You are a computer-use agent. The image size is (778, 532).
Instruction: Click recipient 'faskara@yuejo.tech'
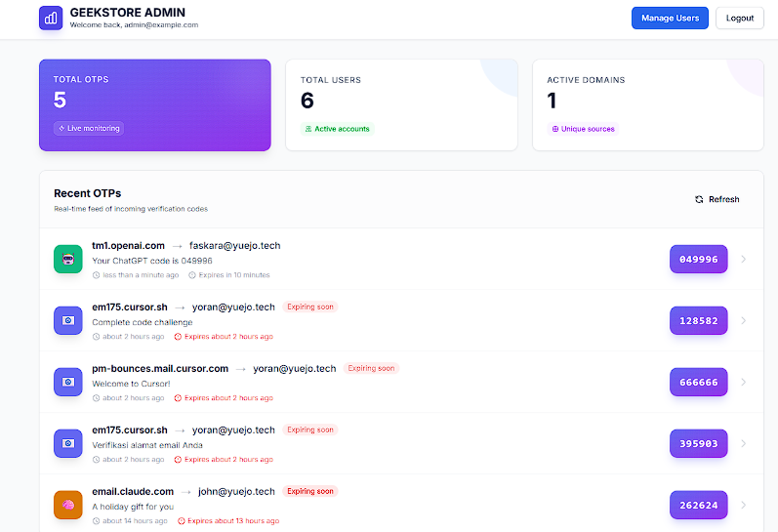[234, 246]
